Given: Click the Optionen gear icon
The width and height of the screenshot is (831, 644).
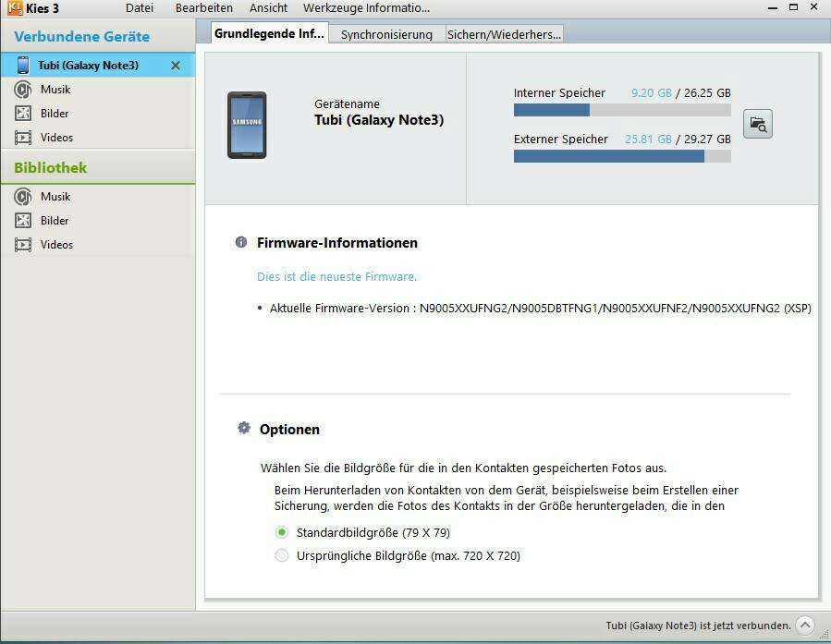Looking at the screenshot, I should pyautogui.click(x=244, y=428).
